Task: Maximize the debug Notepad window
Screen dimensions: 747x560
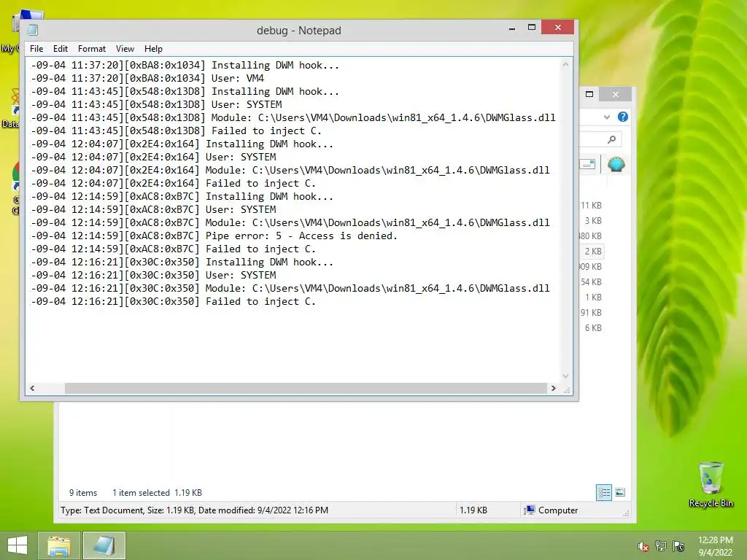Action: 532,28
